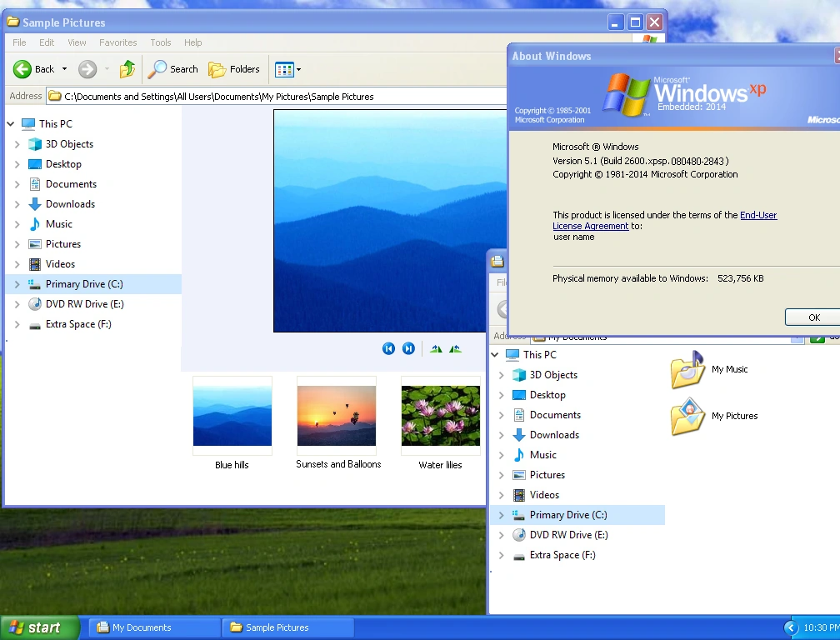Select the Blue hills thumbnail
The height and width of the screenshot is (640, 840).
232,416
